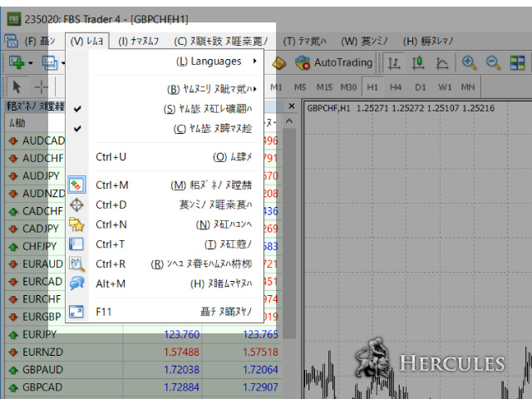
Task: Open the (W) menu in the menu bar
Action: tap(364, 42)
